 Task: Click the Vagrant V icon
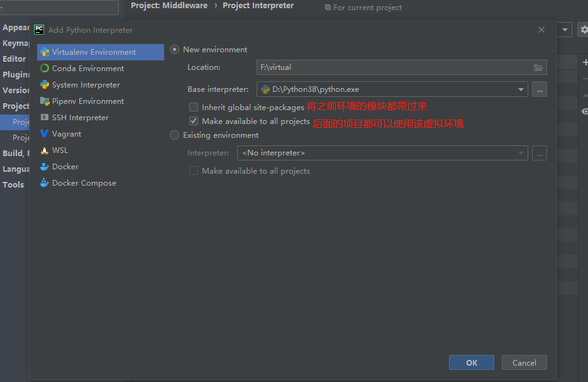pos(45,133)
